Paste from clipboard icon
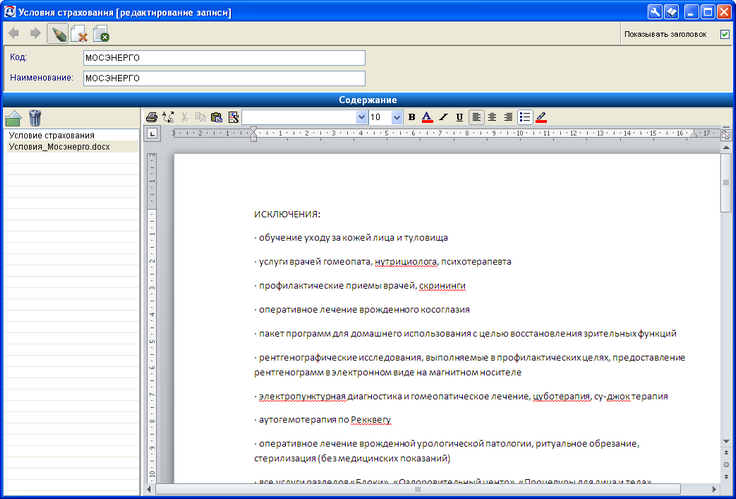Screen dimensions: 736x499 click(x=216, y=117)
